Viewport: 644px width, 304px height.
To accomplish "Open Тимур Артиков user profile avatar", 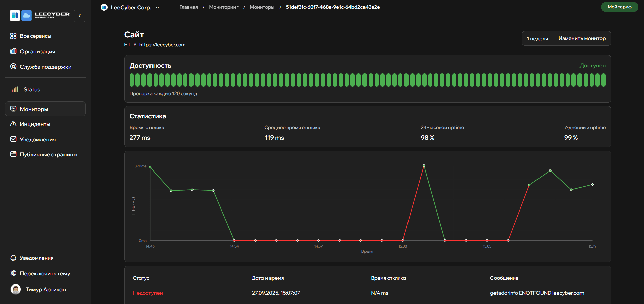I will coord(16,289).
